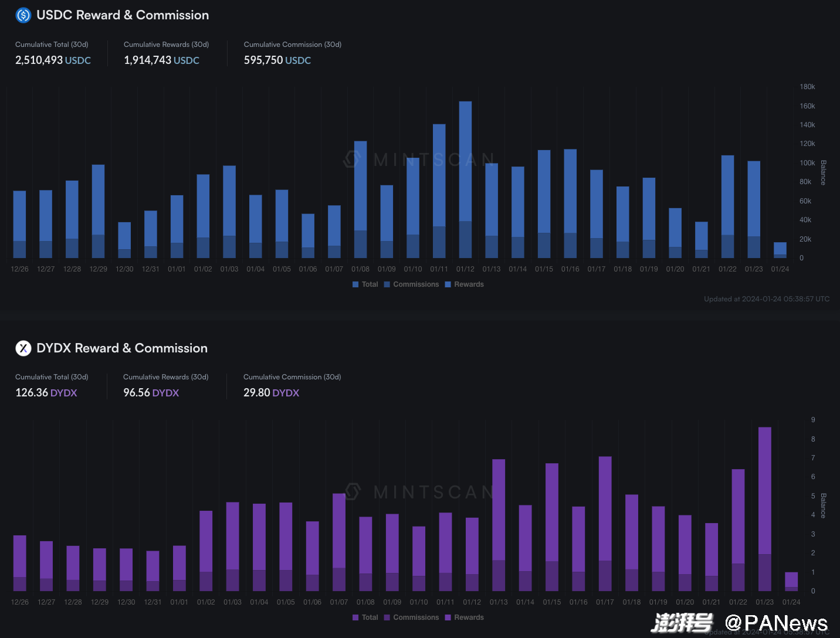
Task: Click the Rewards color swatch in USDC legend
Action: coord(448,284)
